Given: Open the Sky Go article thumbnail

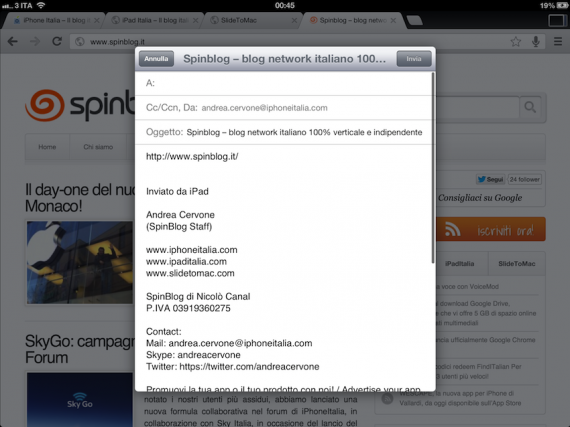Looking at the screenshot, I should point(80,400).
